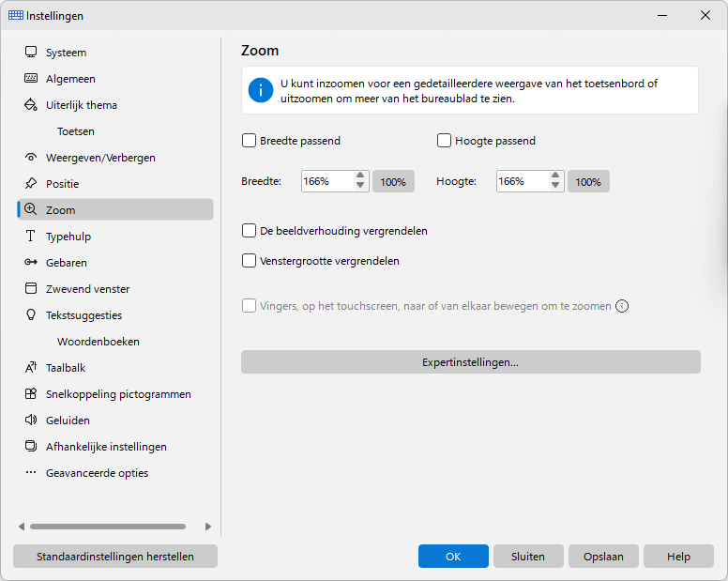Click the disabled touchscreen pinch zoom checkbox

click(x=249, y=306)
